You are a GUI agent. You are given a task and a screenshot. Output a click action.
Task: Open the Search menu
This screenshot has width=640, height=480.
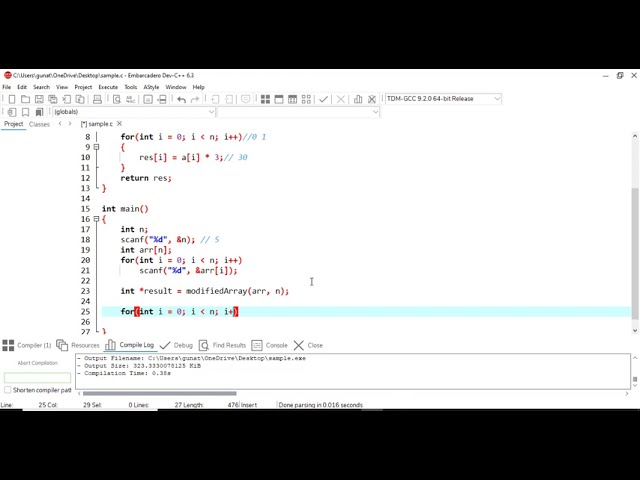[x=41, y=87]
